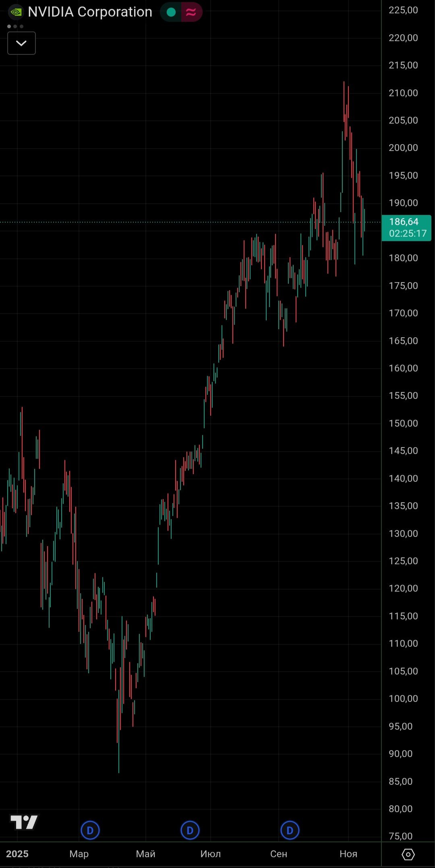Open the dividend marker near Сен

(290, 830)
